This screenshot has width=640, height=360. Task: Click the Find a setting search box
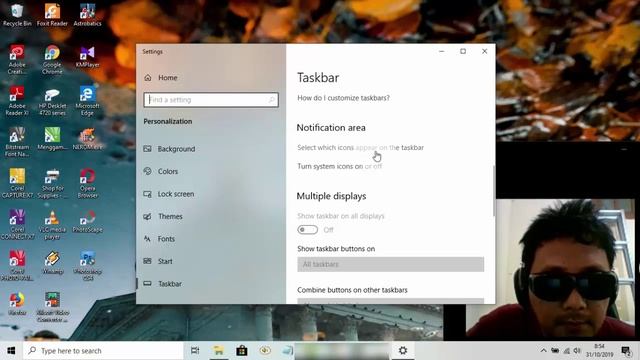click(x=211, y=100)
